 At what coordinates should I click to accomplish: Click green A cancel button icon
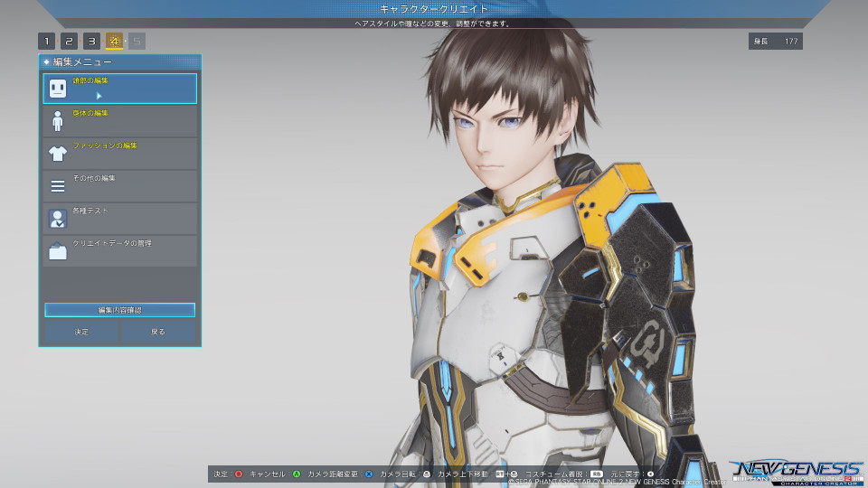(x=297, y=474)
